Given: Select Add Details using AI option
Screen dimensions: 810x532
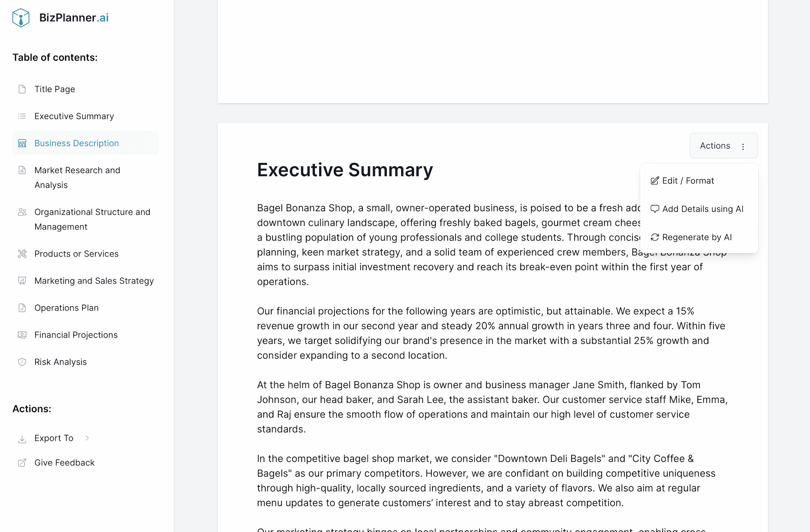Looking at the screenshot, I should pyautogui.click(x=702, y=209).
